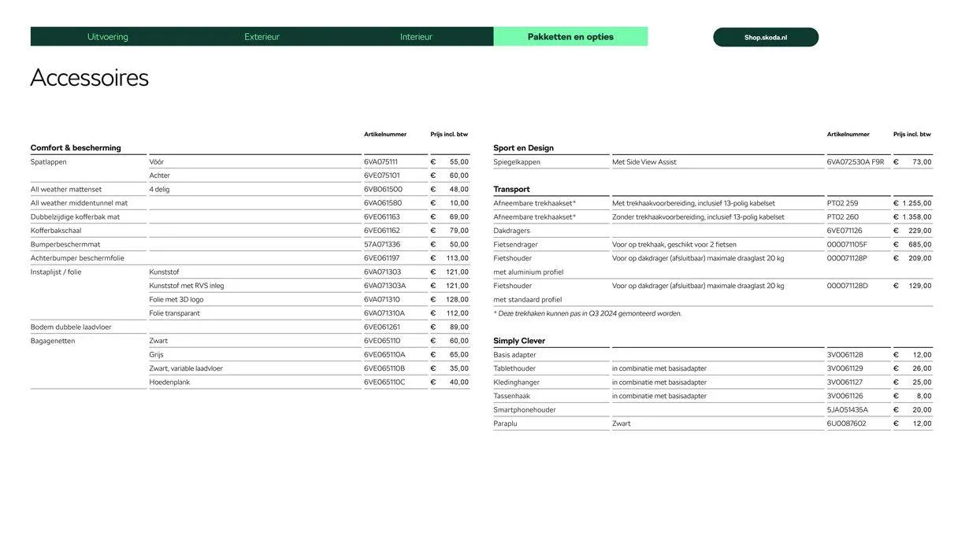Click the Comfort & bescherming section heading

pos(76,148)
